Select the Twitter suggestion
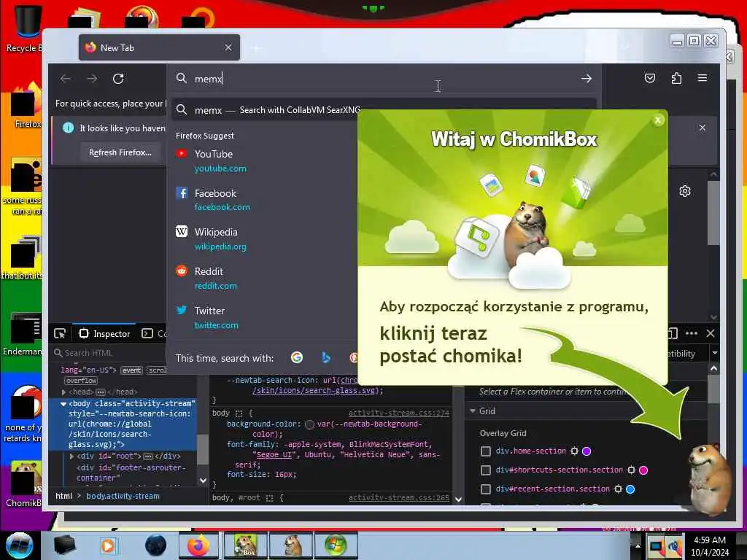Screen dimensions: 747x560 pos(264,317)
